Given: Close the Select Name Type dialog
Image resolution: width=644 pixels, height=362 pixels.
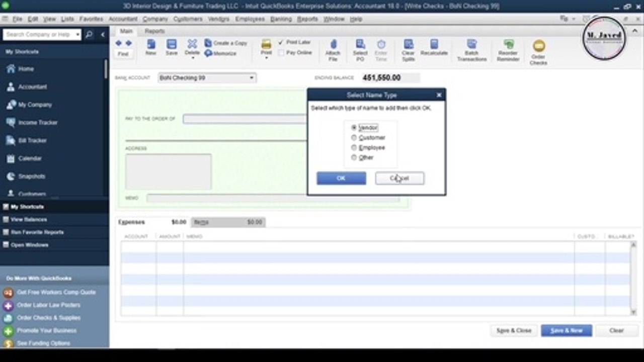Looking at the screenshot, I should 439,95.
